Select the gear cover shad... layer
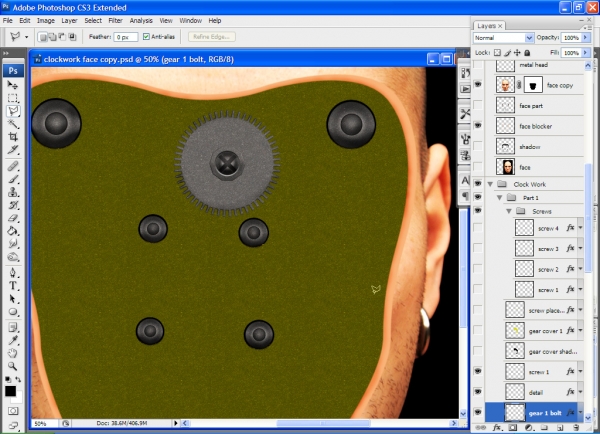Viewport: 600px width, 434px height. click(534, 351)
